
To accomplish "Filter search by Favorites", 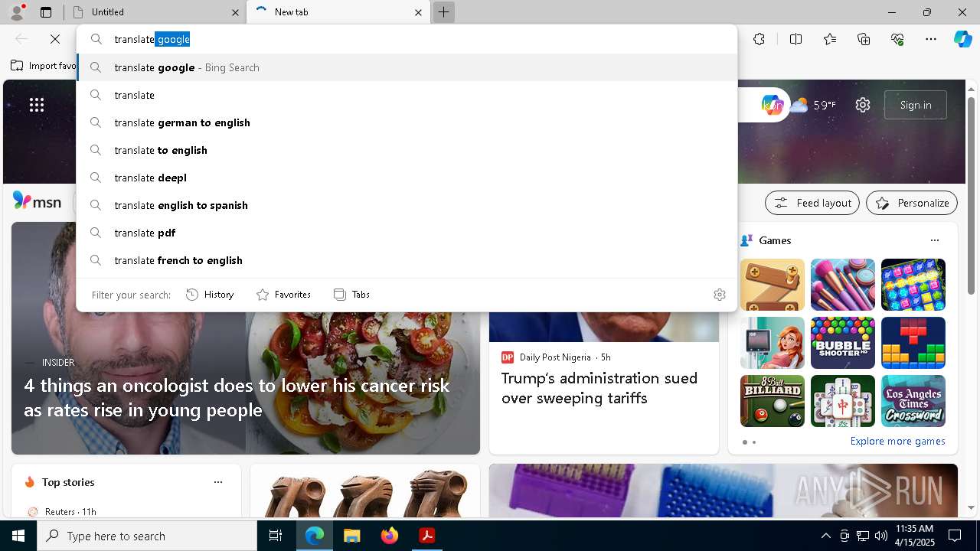I will 283,295.
